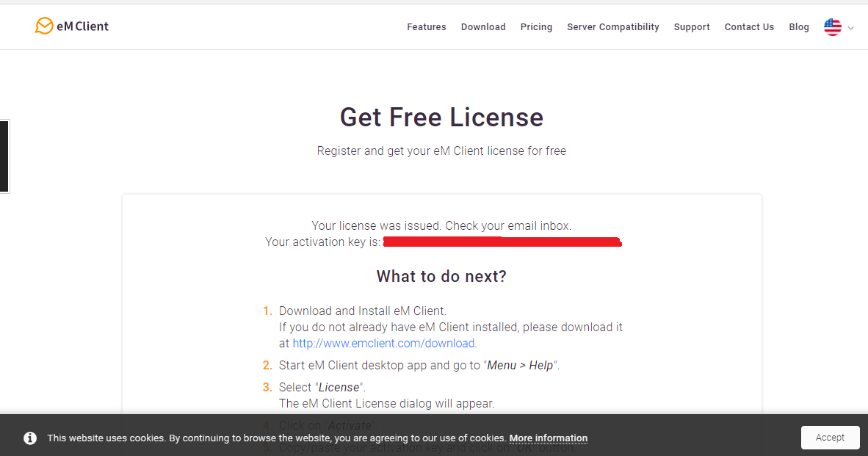868x456 pixels.
Task: Click the 'Your activation key is:' label
Action: pyautogui.click(x=322, y=242)
